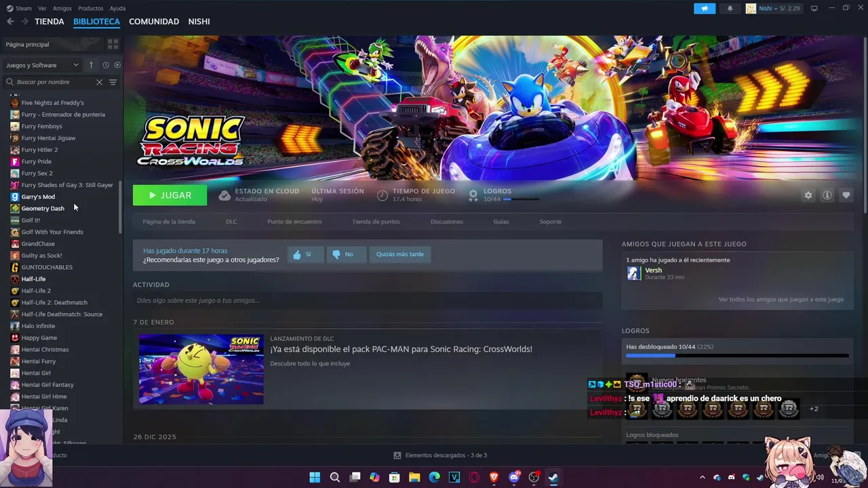This screenshot has height=488, width=868.
Task: Open the announcements megaphone button
Action: (x=705, y=8)
